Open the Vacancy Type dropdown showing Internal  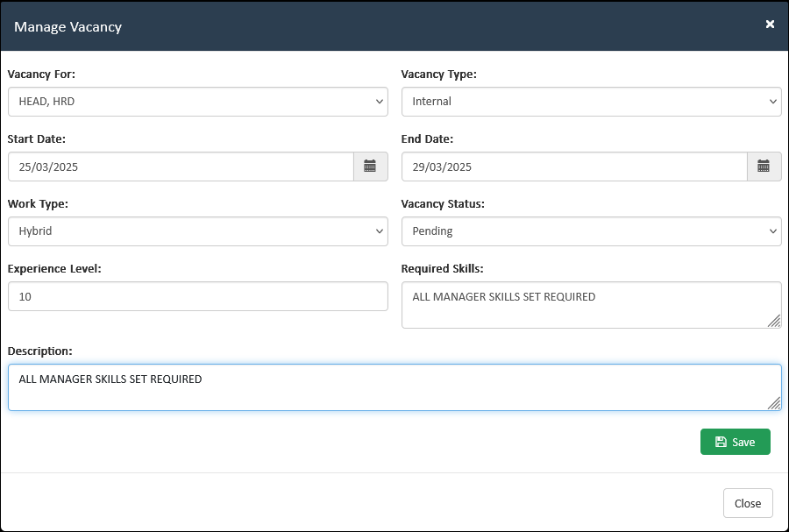591,102
